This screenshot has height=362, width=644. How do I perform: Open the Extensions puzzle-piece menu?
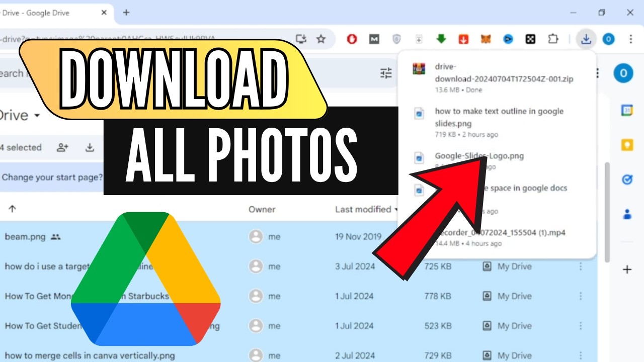(553, 39)
